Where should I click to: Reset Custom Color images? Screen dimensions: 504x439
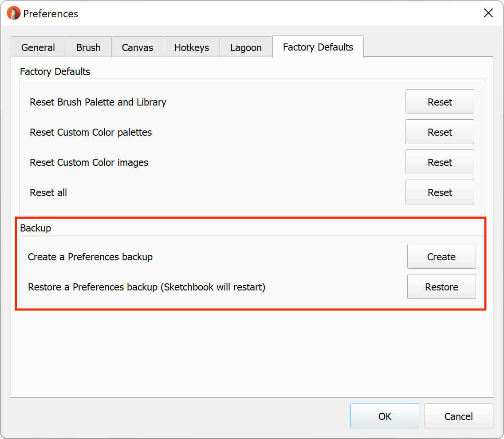440,162
